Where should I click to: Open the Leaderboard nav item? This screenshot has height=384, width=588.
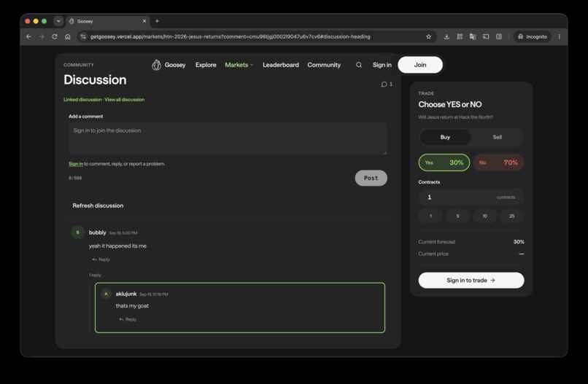pyautogui.click(x=281, y=65)
